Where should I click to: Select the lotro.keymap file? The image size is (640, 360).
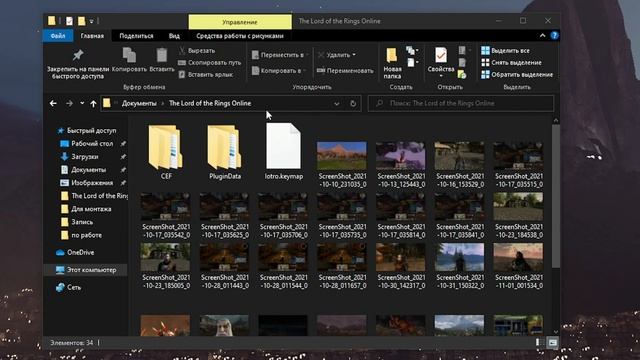point(283,151)
